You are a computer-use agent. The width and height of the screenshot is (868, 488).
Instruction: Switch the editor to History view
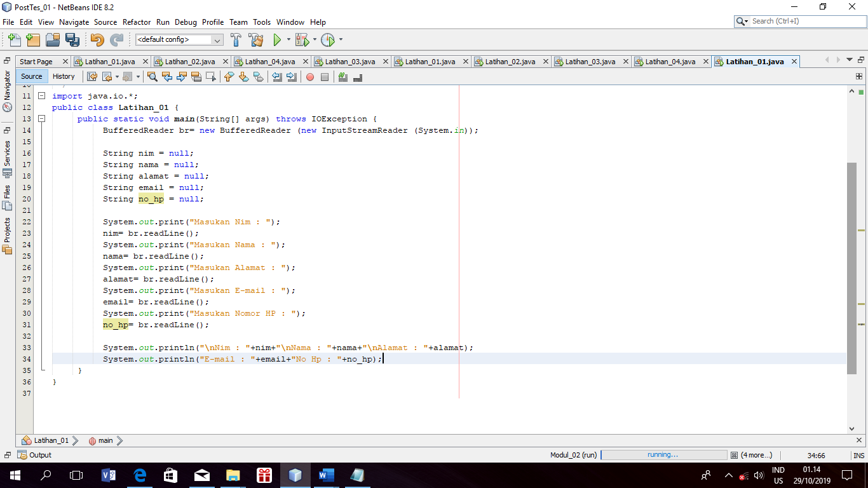pyautogui.click(x=64, y=76)
